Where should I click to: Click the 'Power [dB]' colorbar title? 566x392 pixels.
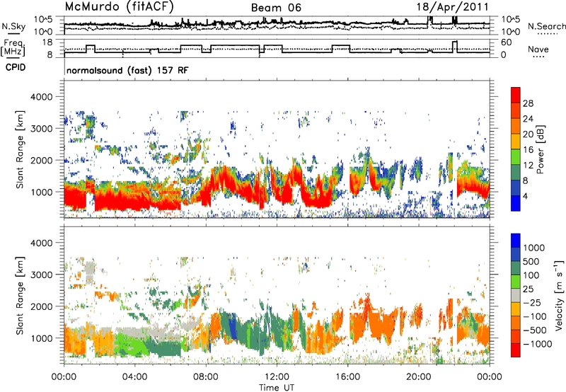pos(540,149)
